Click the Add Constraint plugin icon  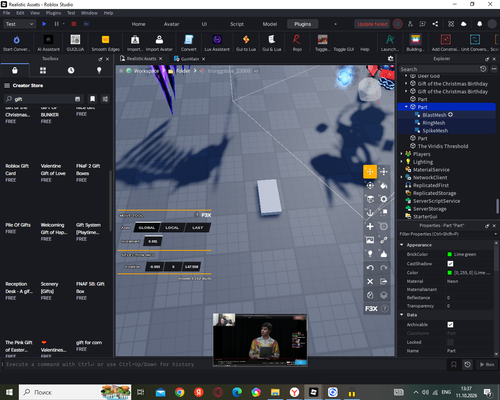[445, 43]
